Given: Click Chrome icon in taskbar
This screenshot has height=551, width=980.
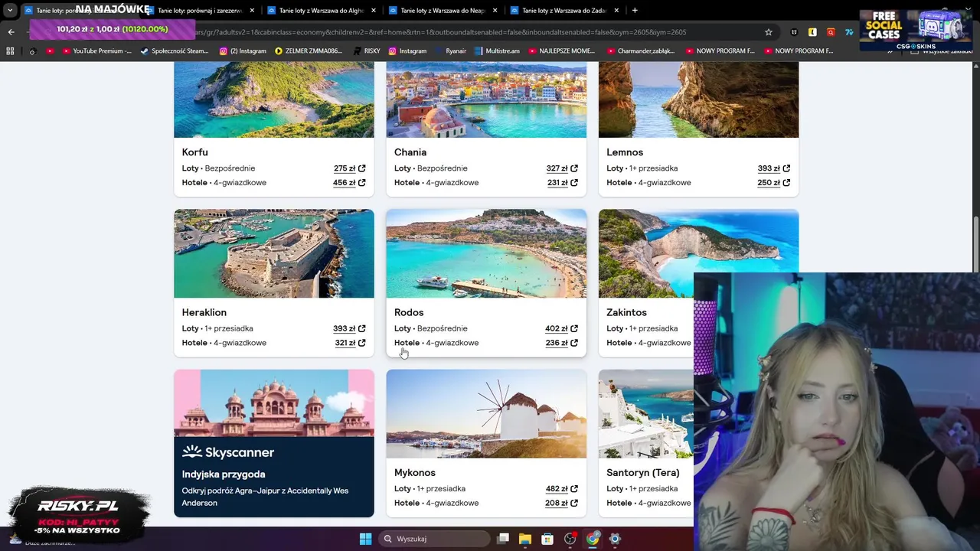Looking at the screenshot, I should [x=593, y=539].
